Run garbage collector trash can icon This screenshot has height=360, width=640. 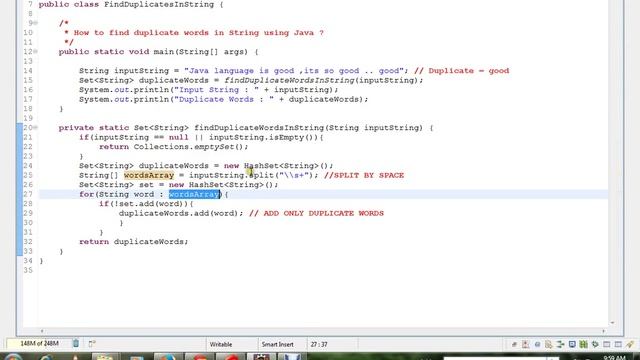[76, 344]
